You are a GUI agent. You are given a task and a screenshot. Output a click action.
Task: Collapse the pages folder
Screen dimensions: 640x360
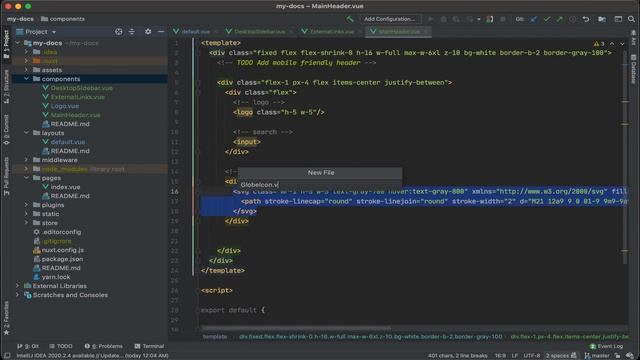pyautogui.click(x=27, y=178)
